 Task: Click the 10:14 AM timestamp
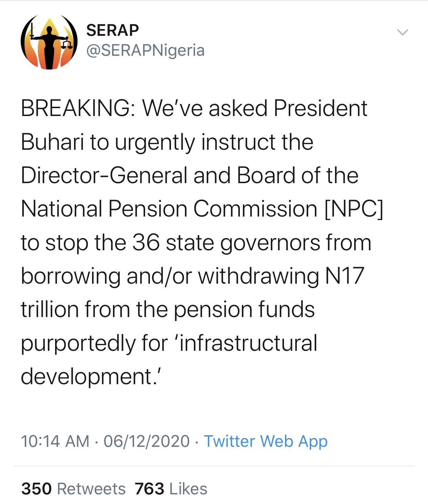pos(55,441)
